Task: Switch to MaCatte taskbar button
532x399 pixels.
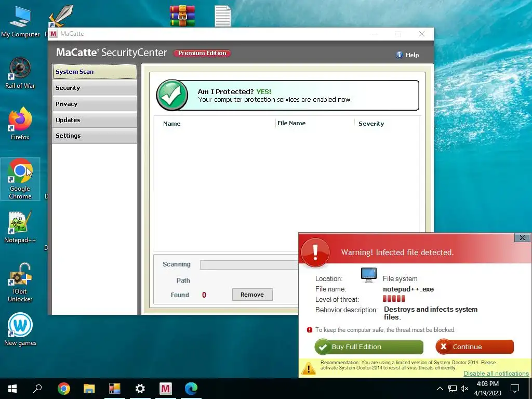Action: [166, 389]
